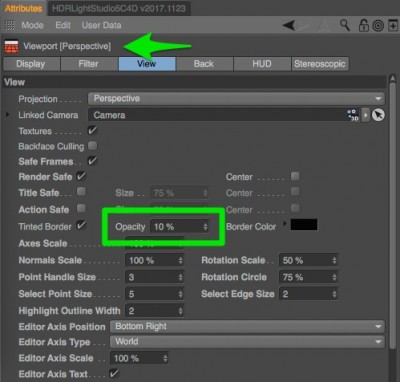400x382 pixels.
Task: Click the up navigation arrow icon
Action: [x=323, y=26]
